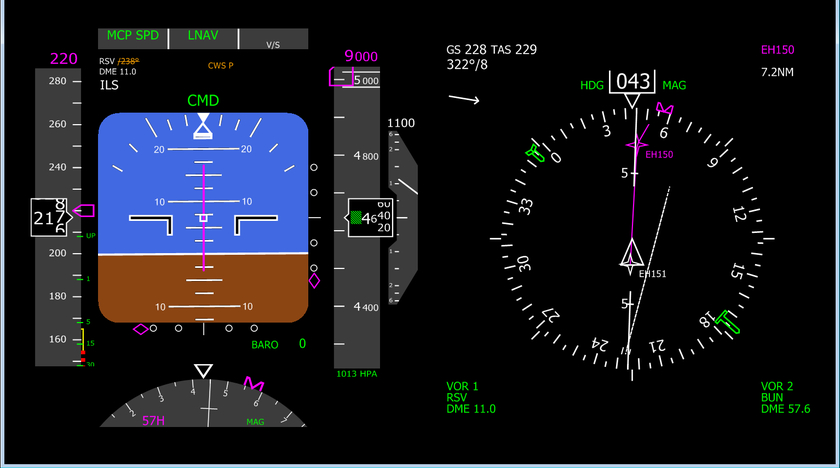Click the magenta selected speed 220 readout
840x468 pixels.
coord(64,58)
